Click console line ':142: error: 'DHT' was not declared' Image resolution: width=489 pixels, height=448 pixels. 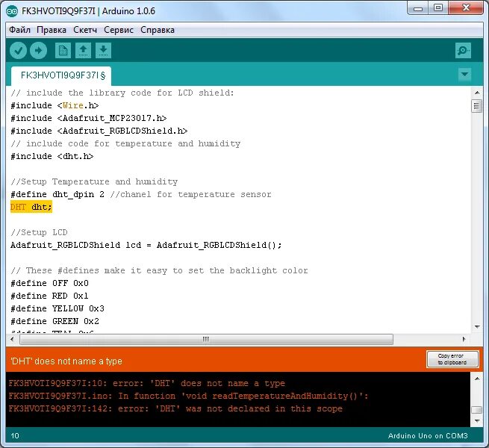click(x=175, y=409)
